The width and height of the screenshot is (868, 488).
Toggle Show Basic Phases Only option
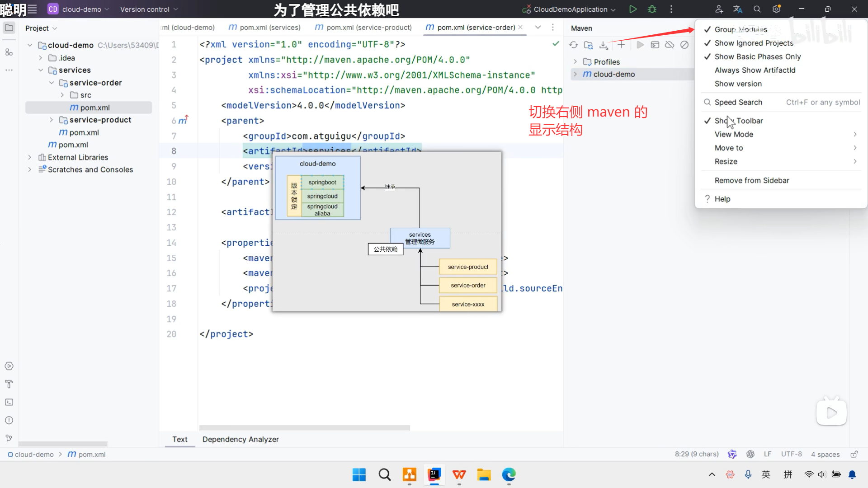click(757, 56)
